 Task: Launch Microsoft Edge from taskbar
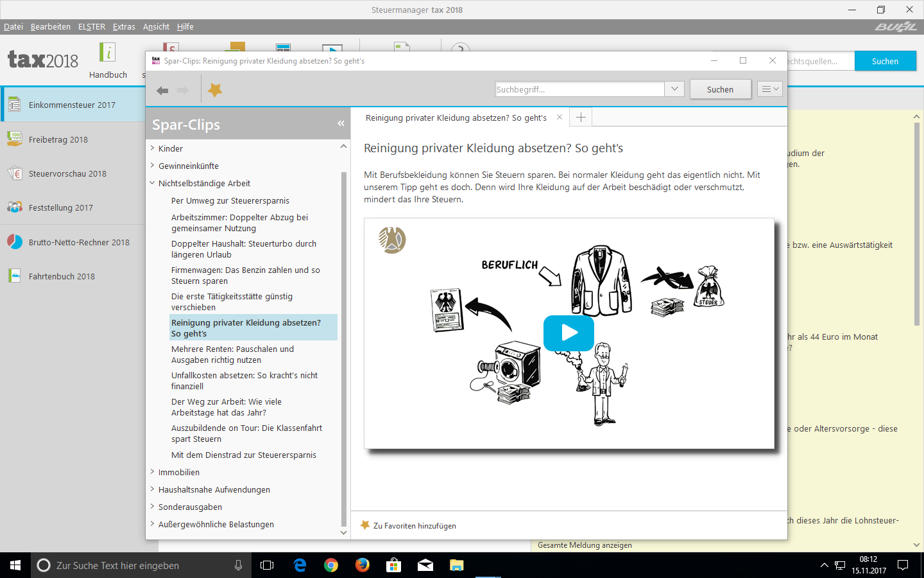click(300, 565)
